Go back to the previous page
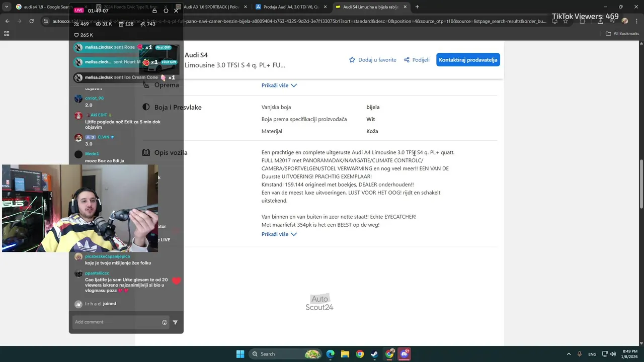644x362 pixels. pos(7,21)
